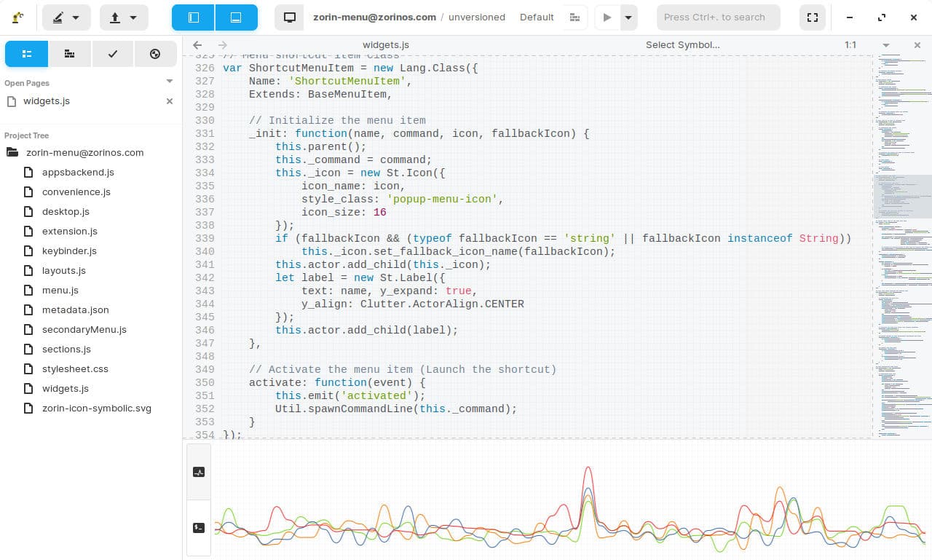Screen dimensions: 932x560
Task: Select stylesheet.css in the project tree
Action: (75, 368)
